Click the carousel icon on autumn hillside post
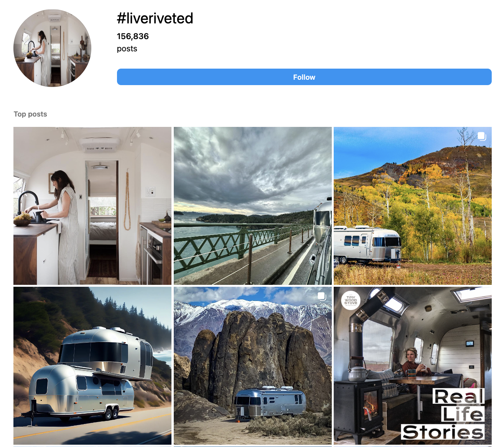This screenshot has height=447, width=504. coord(482,136)
